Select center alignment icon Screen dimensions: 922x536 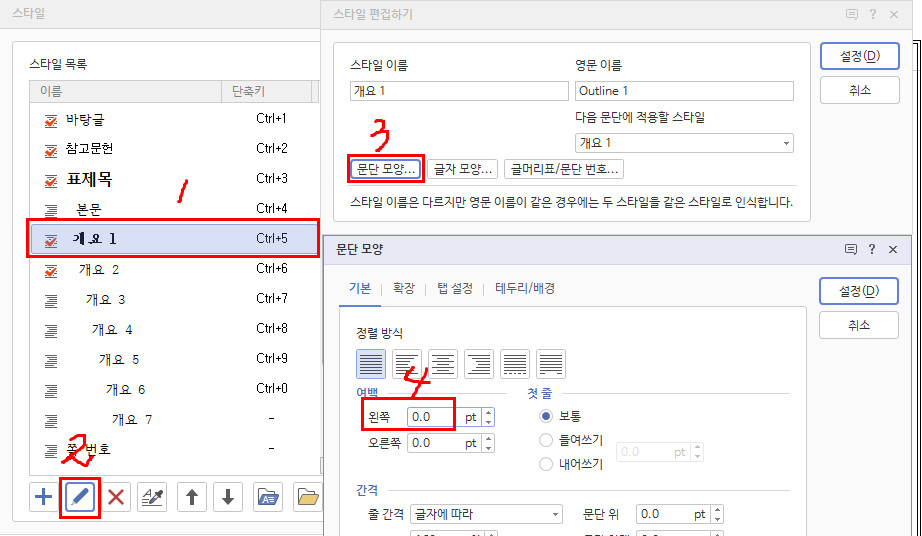(443, 362)
